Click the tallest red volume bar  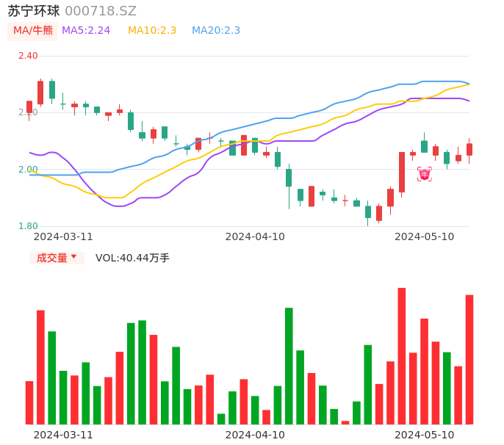(402, 356)
